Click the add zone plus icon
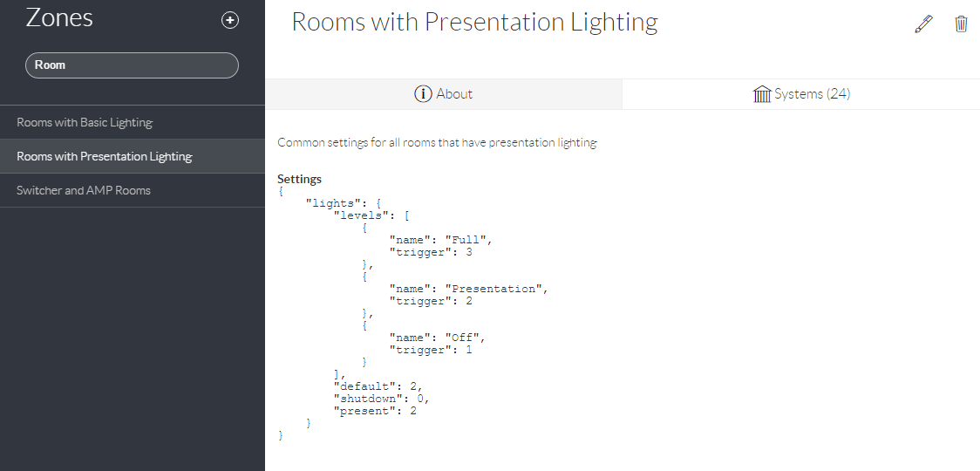 click(x=230, y=21)
